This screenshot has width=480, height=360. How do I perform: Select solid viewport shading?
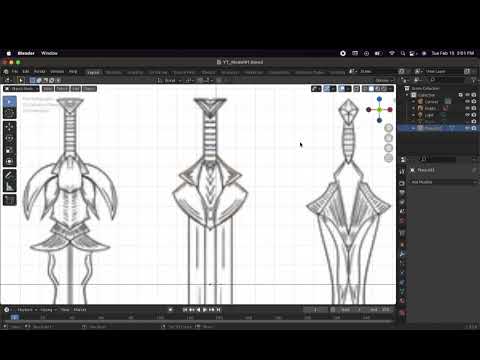coord(372,89)
